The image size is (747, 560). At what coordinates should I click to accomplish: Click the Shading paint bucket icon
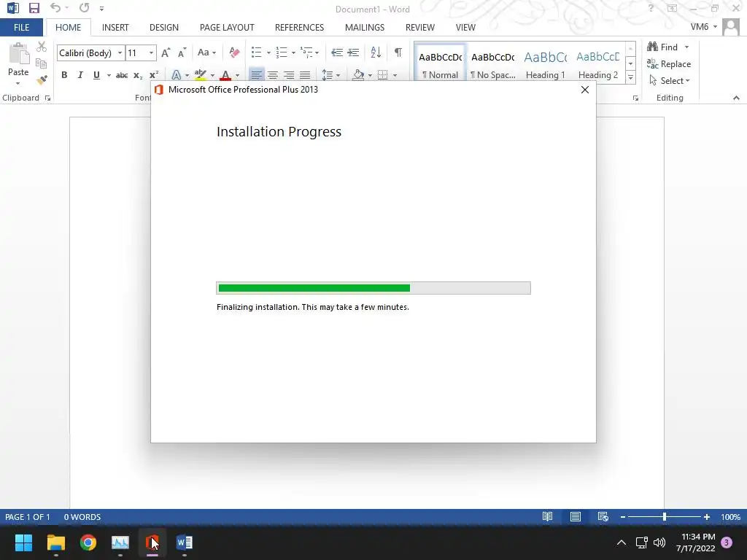[358, 75]
